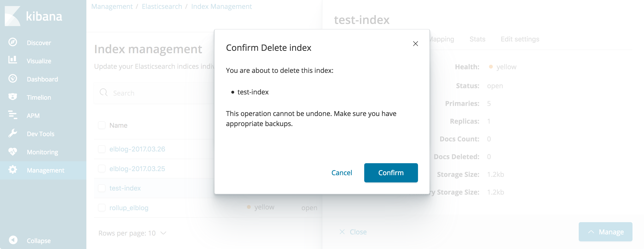Click the Docs Count value 0
Image resolution: width=644 pixels, height=249 pixels.
[x=489, y=139]
